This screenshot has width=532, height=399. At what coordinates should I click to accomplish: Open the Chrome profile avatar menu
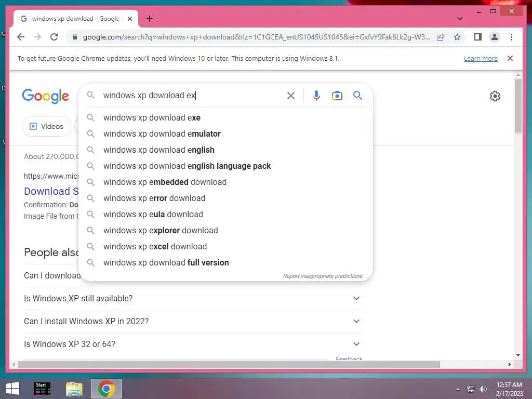click(x=495, y=37)
